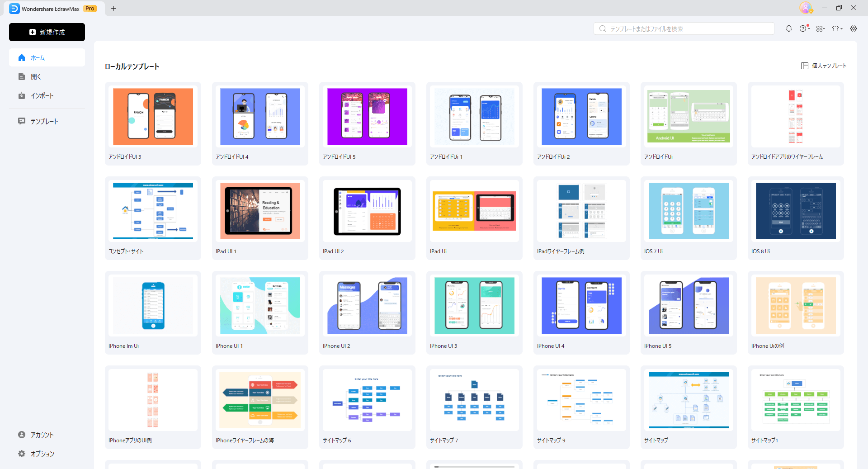Screen dimensions: 868x469
Task: Click the user avatar in title bar
Action: (x=806, y=8)
